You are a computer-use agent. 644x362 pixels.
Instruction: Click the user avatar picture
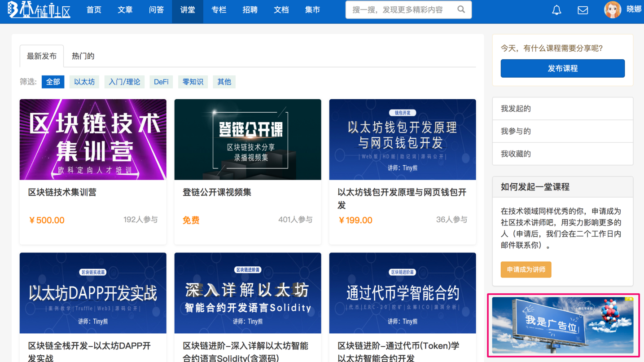pos(613,9)
